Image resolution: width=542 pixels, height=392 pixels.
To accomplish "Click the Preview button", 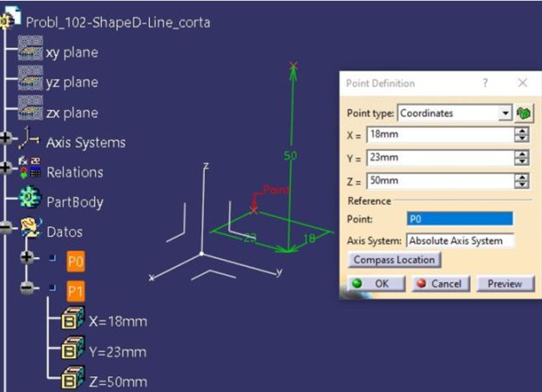I will coord(504,284).
